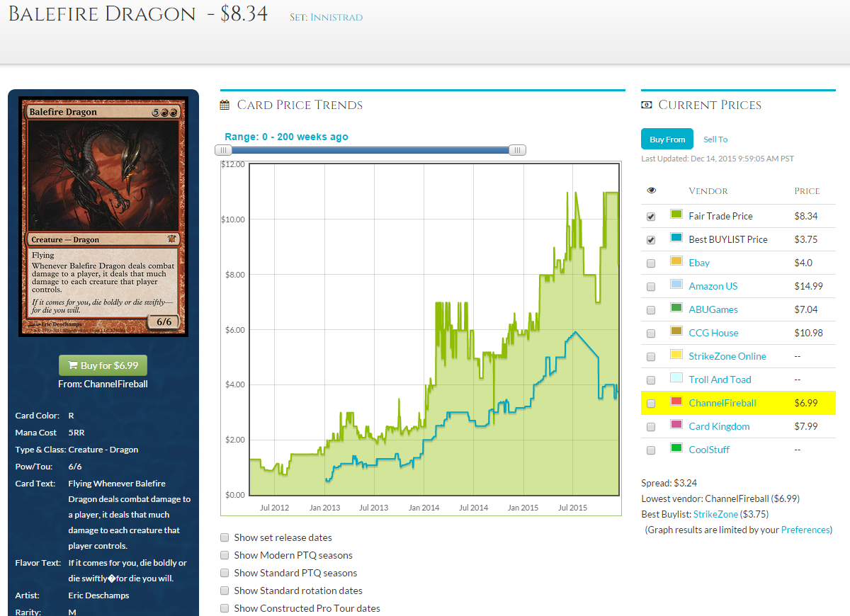Click the calendar icon beside Card Price Trends
850x616 pixels.
(225, 105)
